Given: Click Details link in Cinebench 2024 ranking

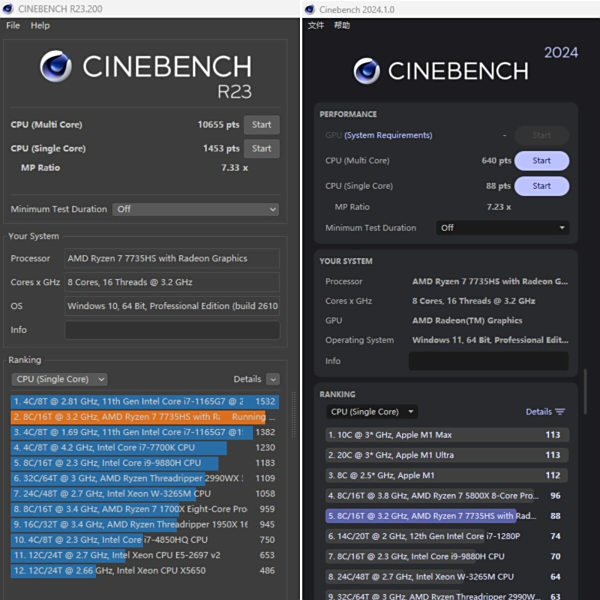Looking at the screenshot, I should point(538,412).
